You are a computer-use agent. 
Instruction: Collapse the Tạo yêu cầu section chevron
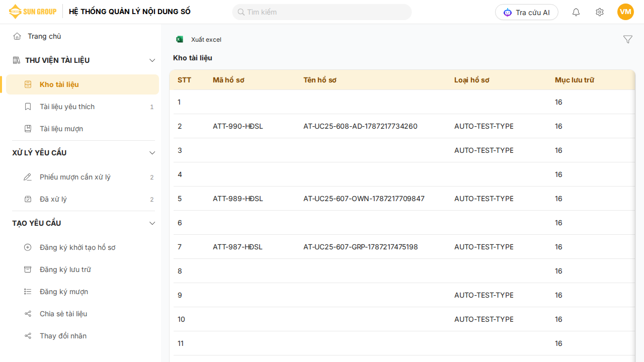152,223
